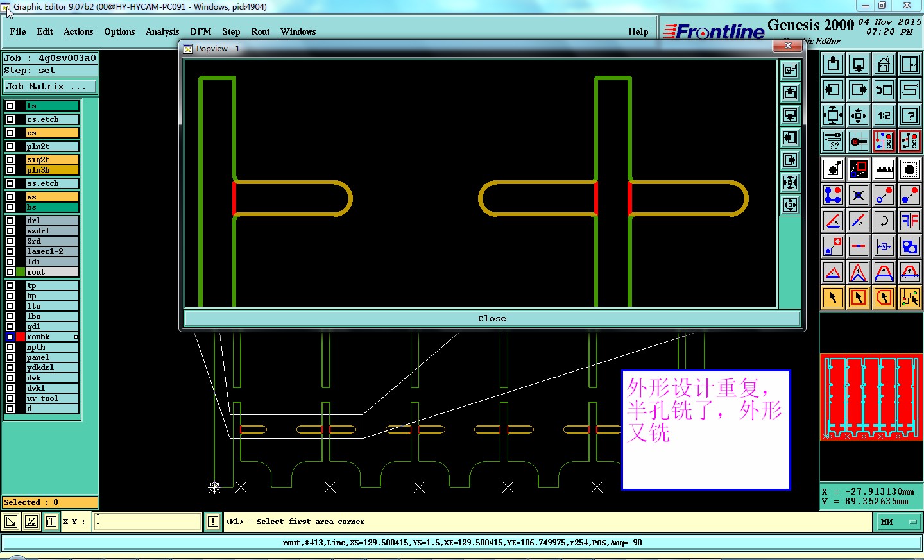Click the pan down icon in main toolbar
924x560 pixels.
[x=859, y=64]
